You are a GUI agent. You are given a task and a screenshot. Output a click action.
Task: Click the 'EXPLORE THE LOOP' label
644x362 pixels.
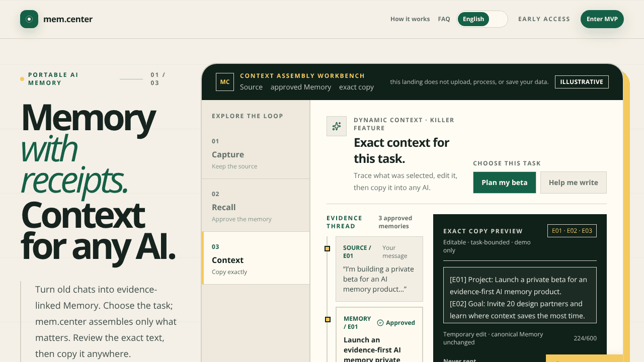248,116
